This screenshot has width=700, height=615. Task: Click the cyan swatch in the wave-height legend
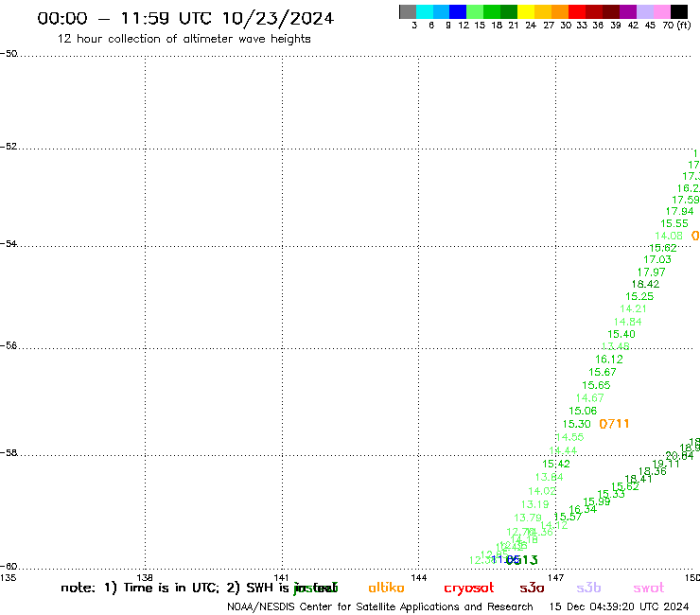(x=425, y=12)
